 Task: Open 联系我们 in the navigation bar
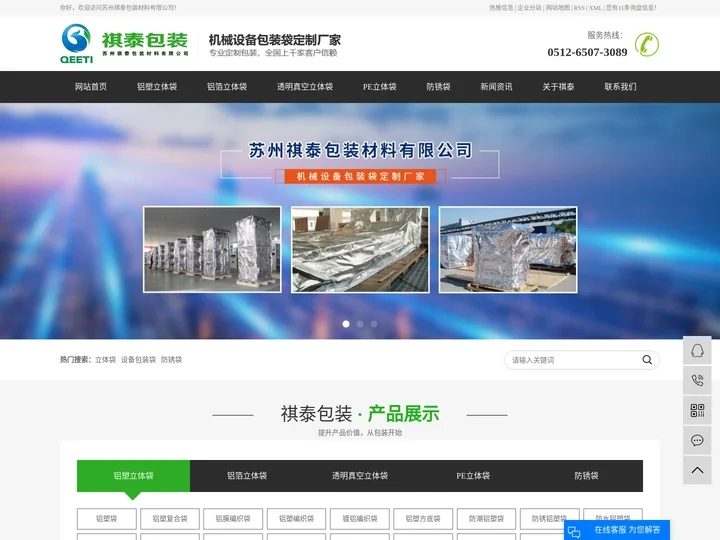620,87
